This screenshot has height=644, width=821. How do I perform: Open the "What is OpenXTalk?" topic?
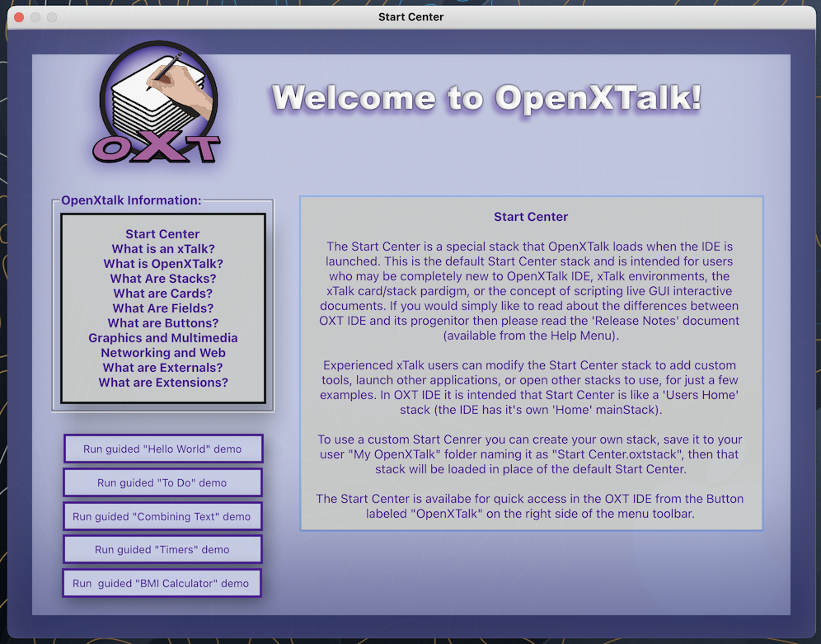coord(163,263)
